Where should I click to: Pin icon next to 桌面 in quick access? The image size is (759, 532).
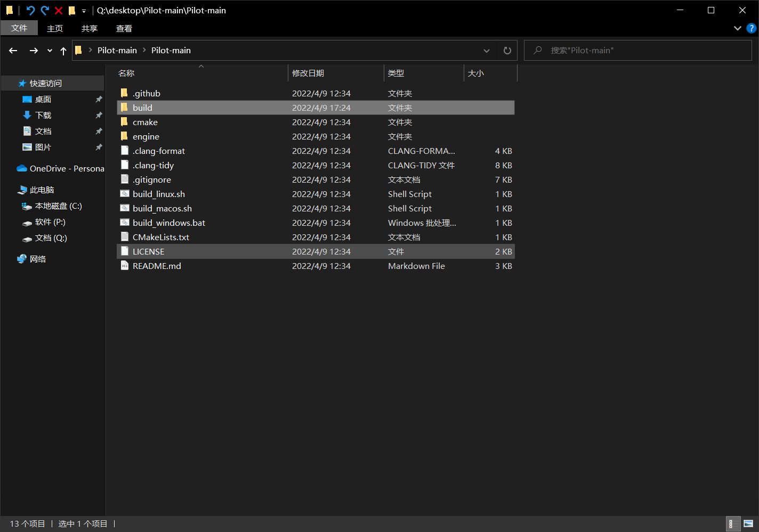pos(99,100)
